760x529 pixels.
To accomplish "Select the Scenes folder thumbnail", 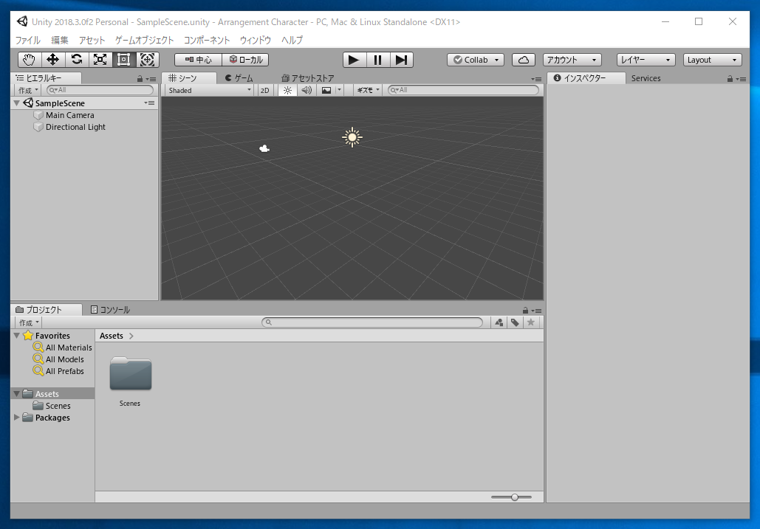I will tap(130, 373).
